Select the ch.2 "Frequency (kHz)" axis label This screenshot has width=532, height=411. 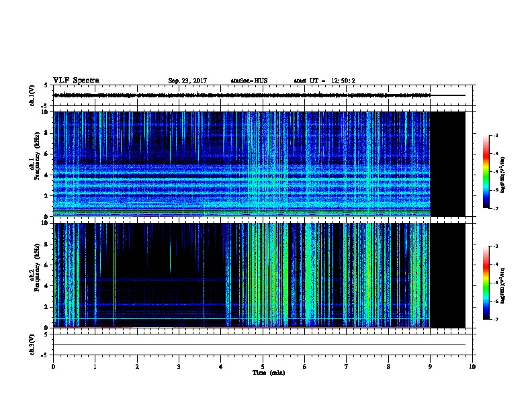pyautogui.click(x=37, y=267)
